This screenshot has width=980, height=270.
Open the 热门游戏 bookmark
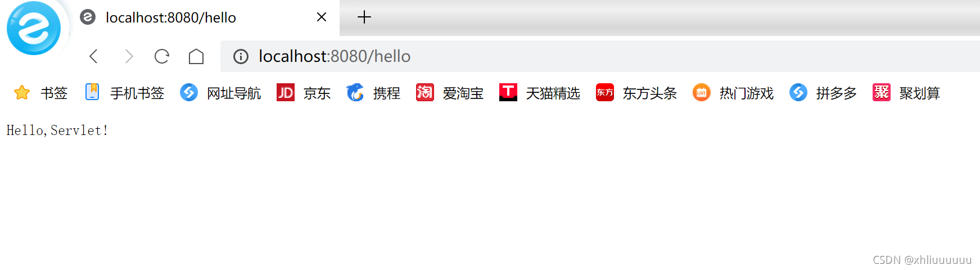pos(733,93)
